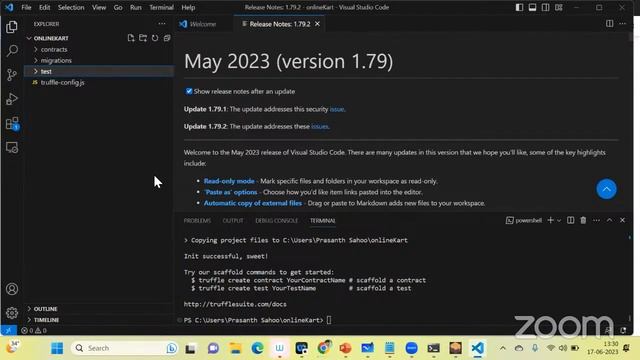The image size is (640, 360).
Task: Click New File icon in Explorer
Action: click(131, 38)
